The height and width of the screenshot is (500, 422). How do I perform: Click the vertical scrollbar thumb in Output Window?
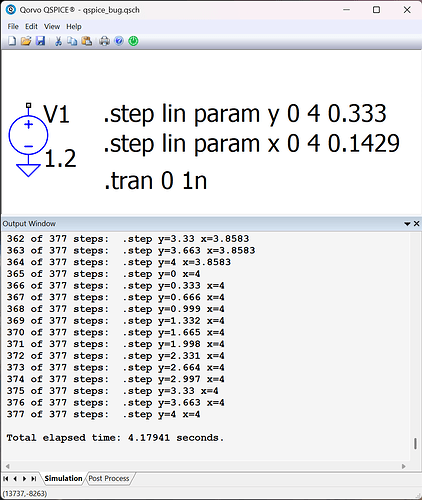tap(415, 443)
